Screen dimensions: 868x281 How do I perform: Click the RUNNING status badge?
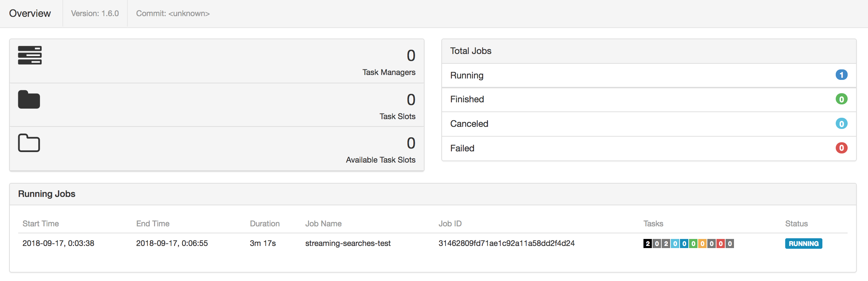pyautogui.click(x=803, y=244)
